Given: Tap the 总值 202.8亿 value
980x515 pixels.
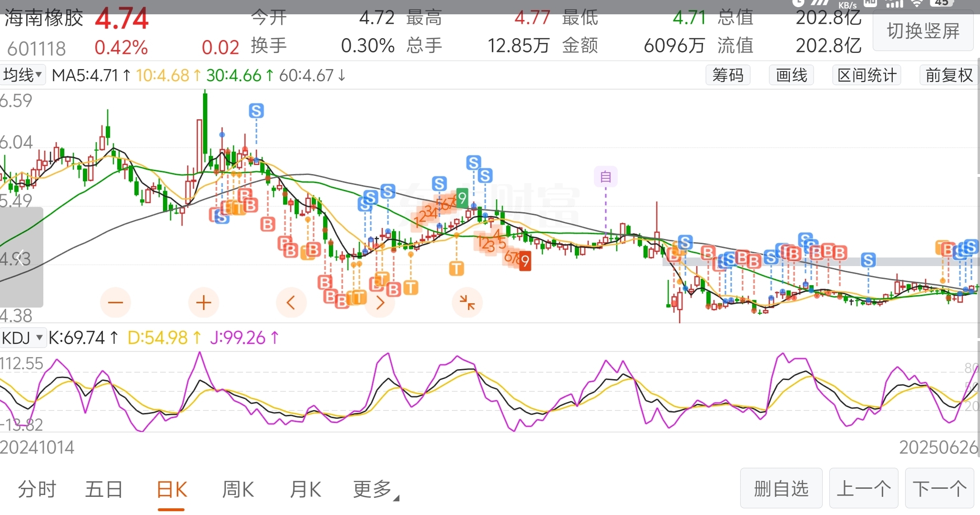Looking at the screenshot, I should click(x=828, y=18).
